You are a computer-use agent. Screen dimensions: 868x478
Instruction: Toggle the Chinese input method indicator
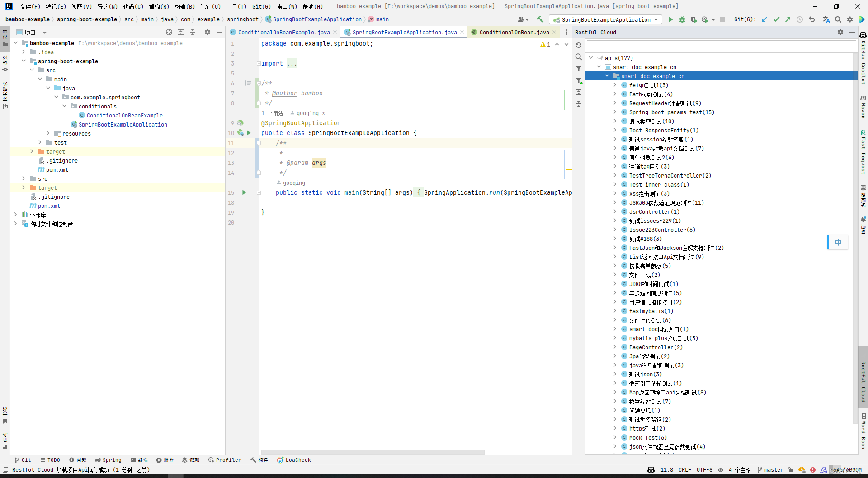click(x=838, y=242)
